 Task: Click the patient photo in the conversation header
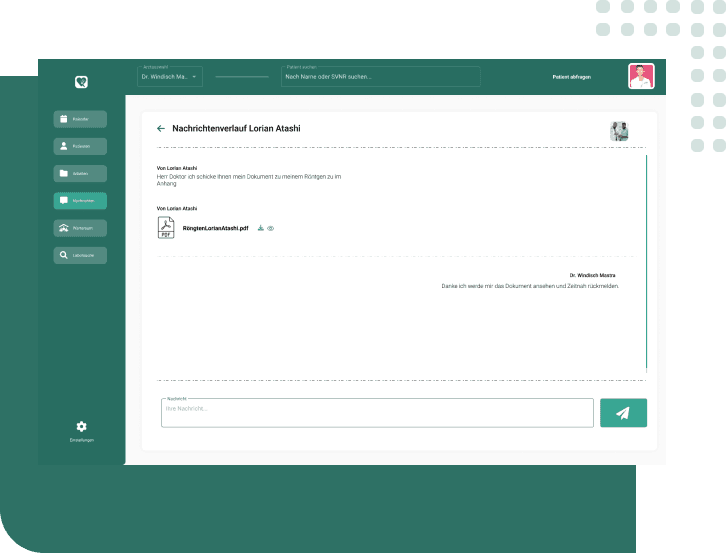(x=619, y=130)
